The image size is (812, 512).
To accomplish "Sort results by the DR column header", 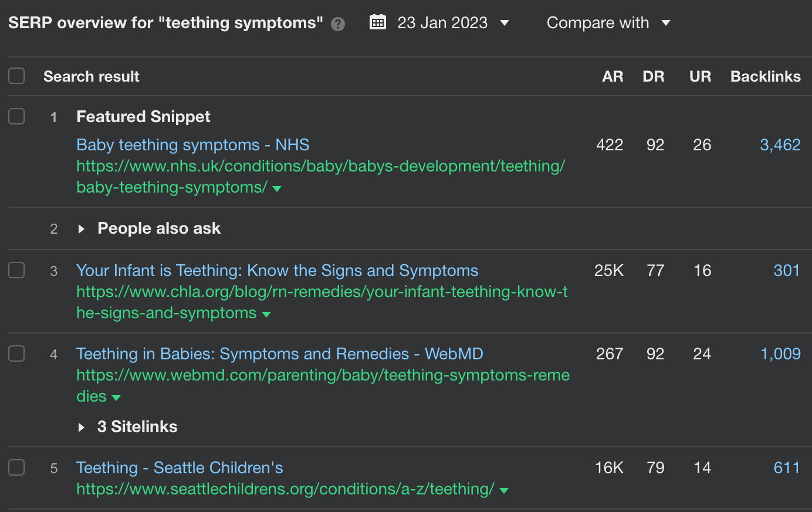I will coord(654,76).
